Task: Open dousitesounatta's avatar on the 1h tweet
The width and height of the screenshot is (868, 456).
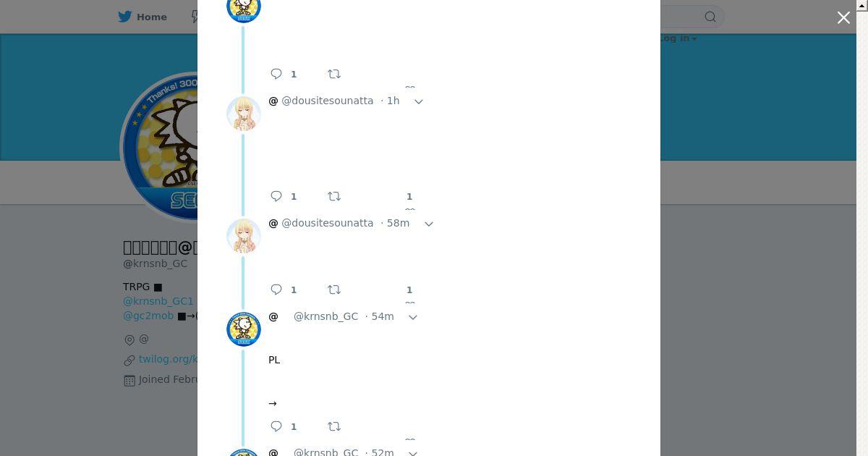Action: [244, 114]
